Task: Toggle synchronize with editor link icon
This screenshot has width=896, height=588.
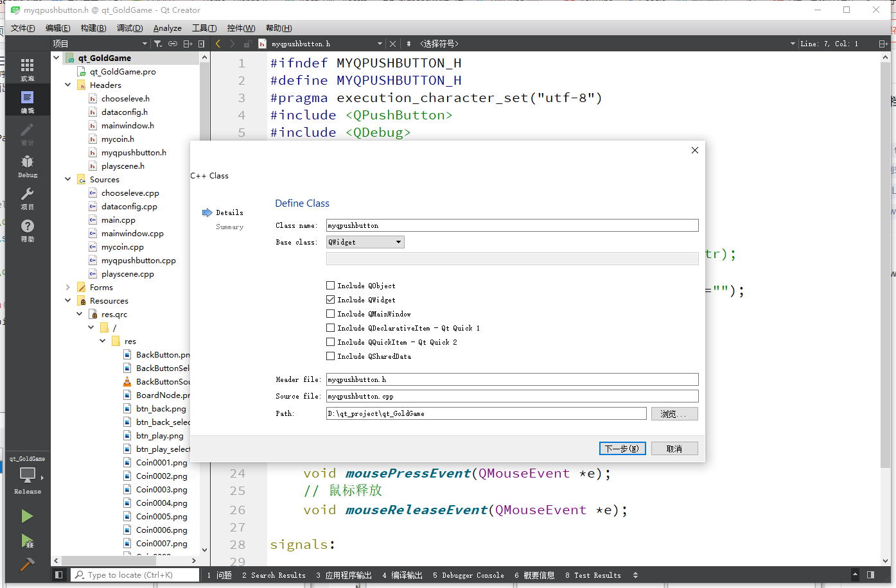Action: tap(173, 44)
